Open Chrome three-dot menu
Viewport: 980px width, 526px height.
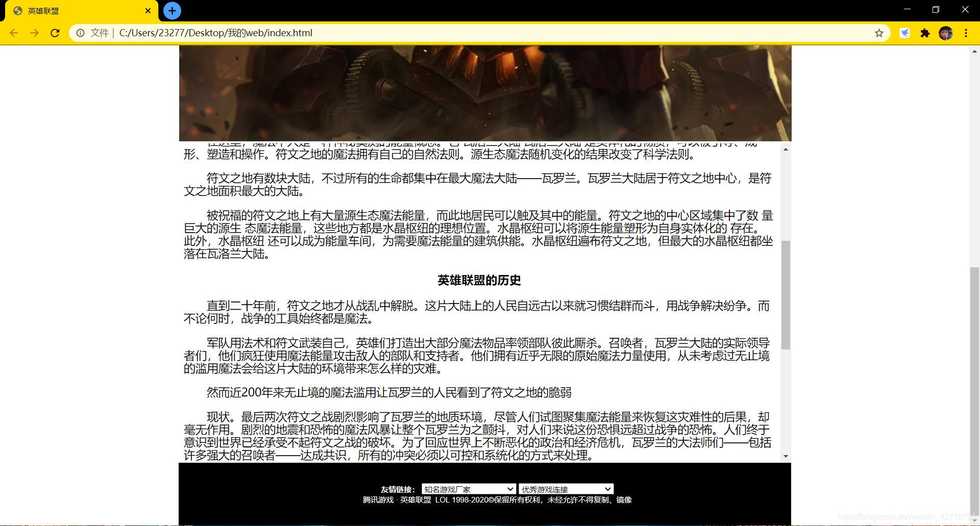966,33
